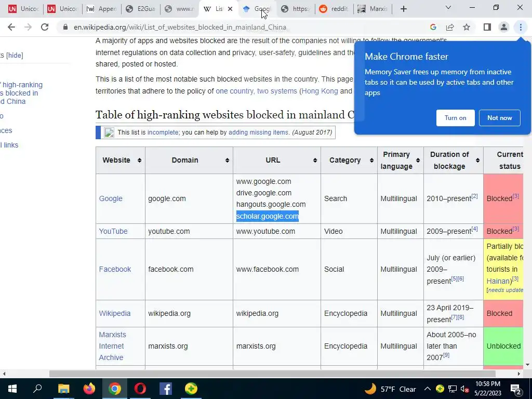Open Chrome's three-dot menu

click(x=521, y=27)
